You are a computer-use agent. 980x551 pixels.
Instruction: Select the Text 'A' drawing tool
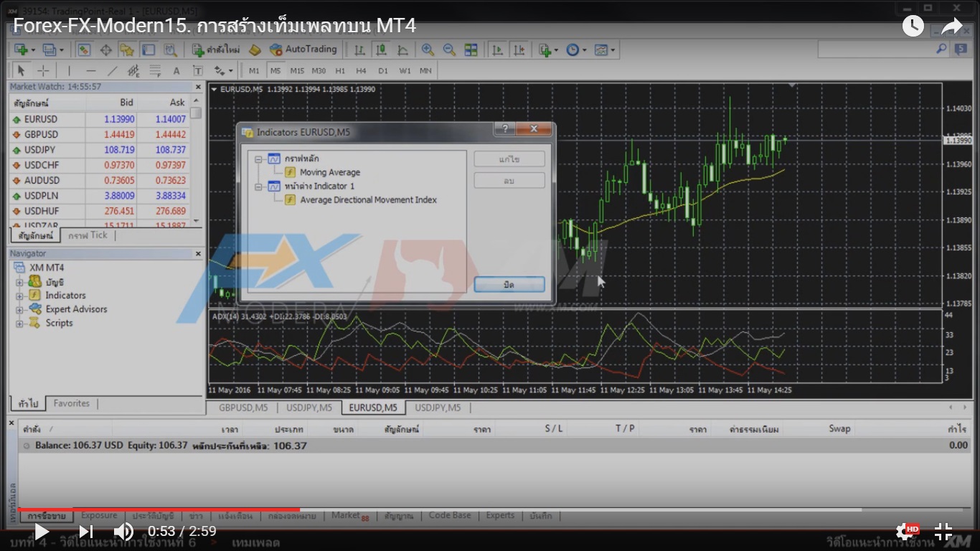[176, 70]
